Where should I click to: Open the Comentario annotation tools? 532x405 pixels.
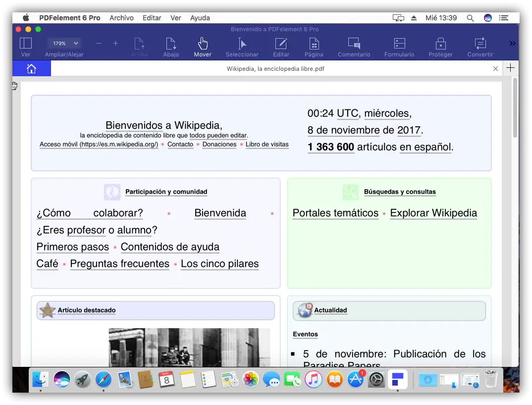click(354, 44)
